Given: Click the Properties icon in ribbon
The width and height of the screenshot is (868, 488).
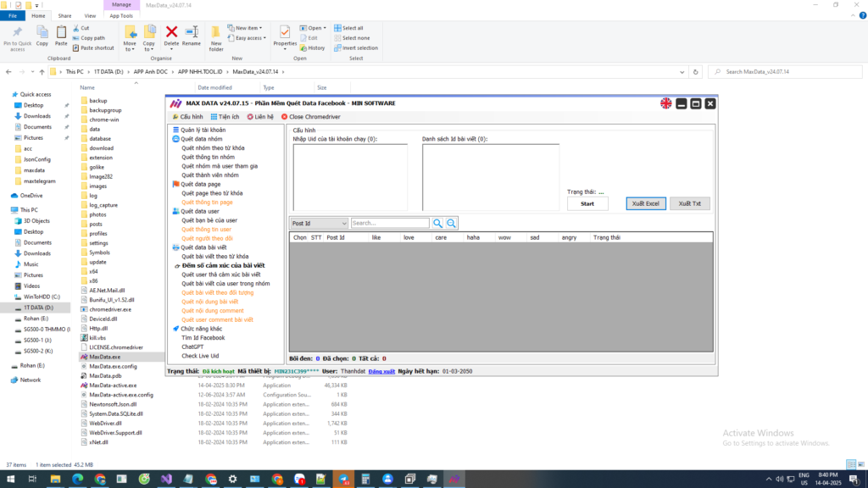Looking at the screenshot, I should click(285, 34).
